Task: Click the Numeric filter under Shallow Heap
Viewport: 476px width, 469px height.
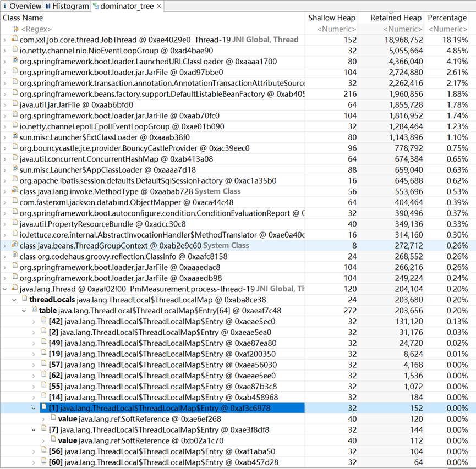Action: pyautogui.click(x=336, y=29)
